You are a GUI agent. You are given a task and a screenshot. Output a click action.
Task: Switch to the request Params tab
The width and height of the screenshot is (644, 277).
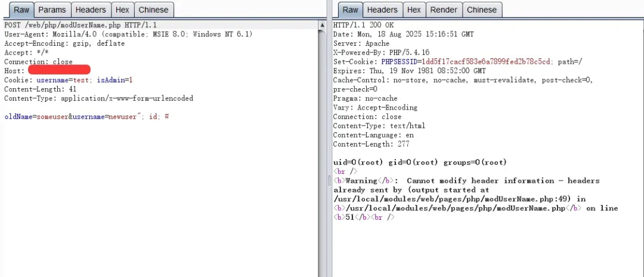point(52,10)
